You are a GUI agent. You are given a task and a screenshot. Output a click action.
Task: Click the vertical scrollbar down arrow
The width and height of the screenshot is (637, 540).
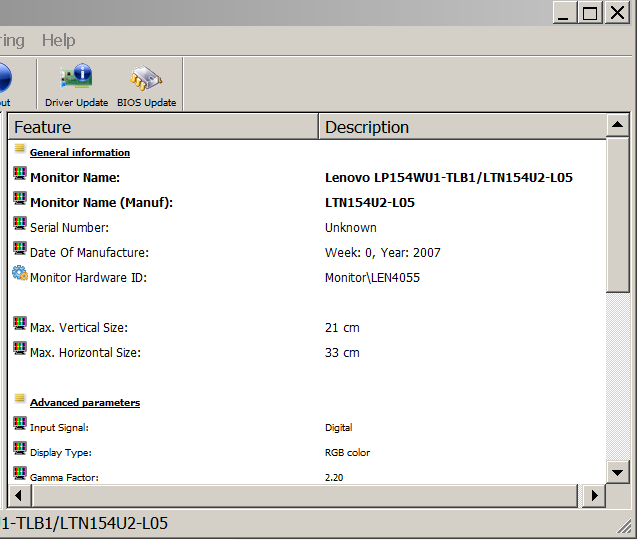[x=618, y=472]
